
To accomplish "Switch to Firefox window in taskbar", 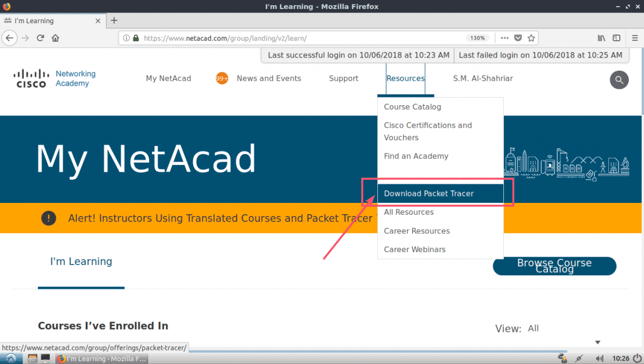I will [102, 359].
